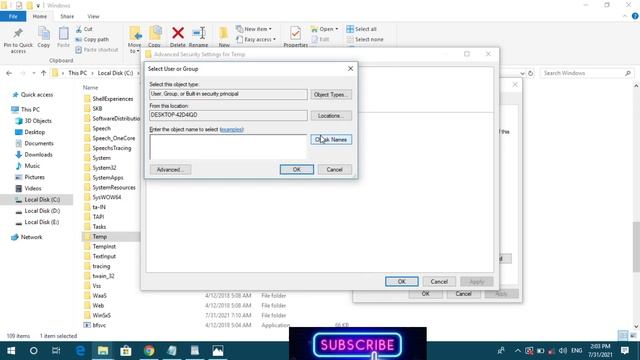
Task: Open action center notifications icon
Action: [x=624, y=351]
